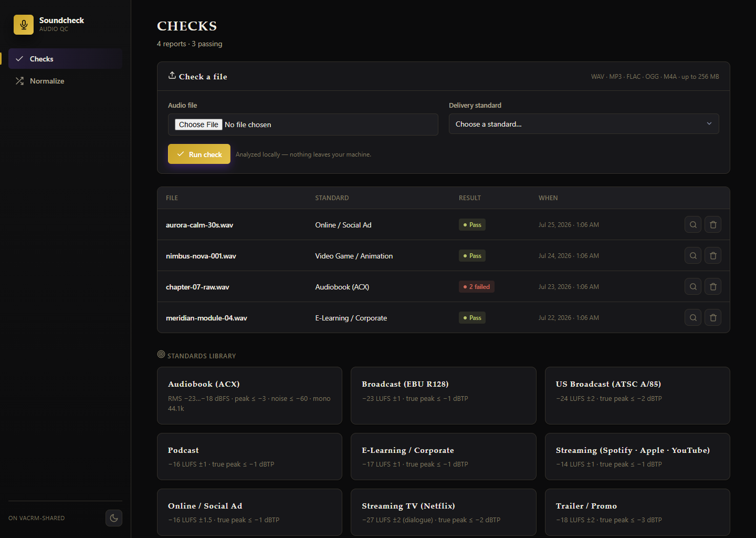Viewport: 756px width, 538px height.
Task: View report for nimbus-nova-001.wav
Action: click(693, 255)
